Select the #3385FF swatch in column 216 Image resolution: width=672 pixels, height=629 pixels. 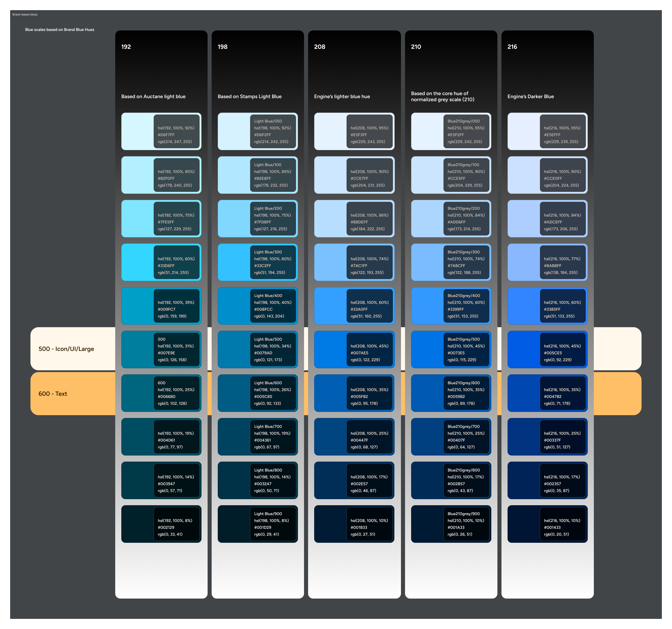click(x=547, y=306)
